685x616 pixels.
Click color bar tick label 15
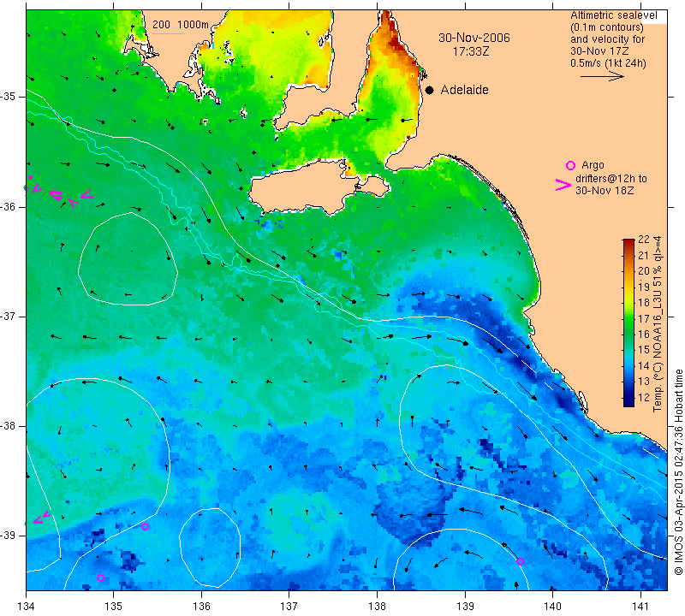coord(644,350)
